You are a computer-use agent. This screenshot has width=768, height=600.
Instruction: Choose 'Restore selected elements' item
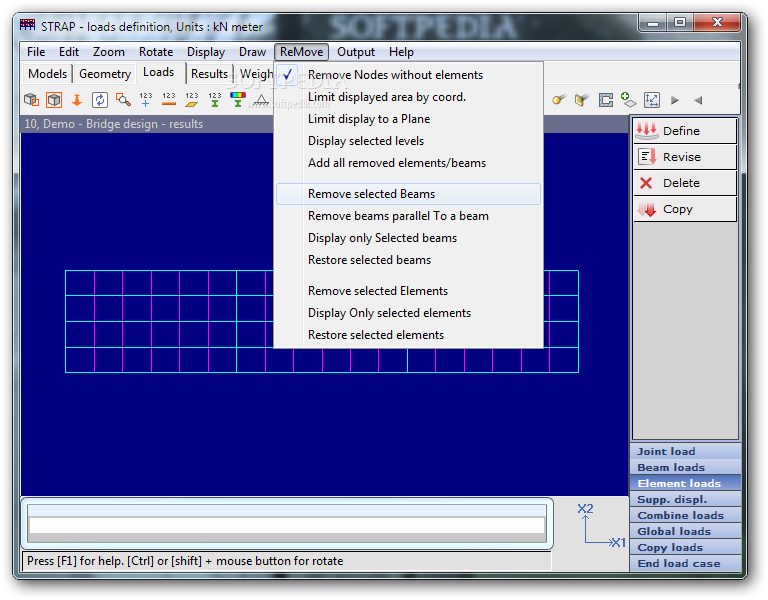(408, 335)
